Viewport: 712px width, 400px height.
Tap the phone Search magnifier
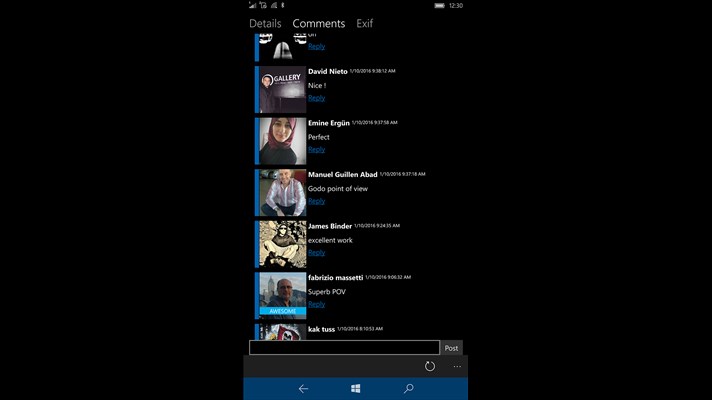click(x=408, y=389)
